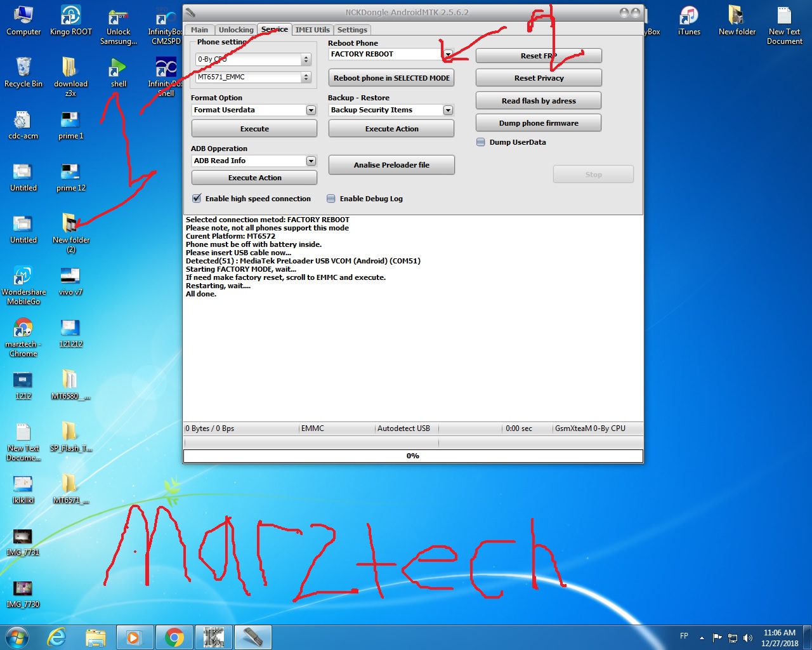Toggle Enable Debug Log checkbox

(x=331, y=199)
